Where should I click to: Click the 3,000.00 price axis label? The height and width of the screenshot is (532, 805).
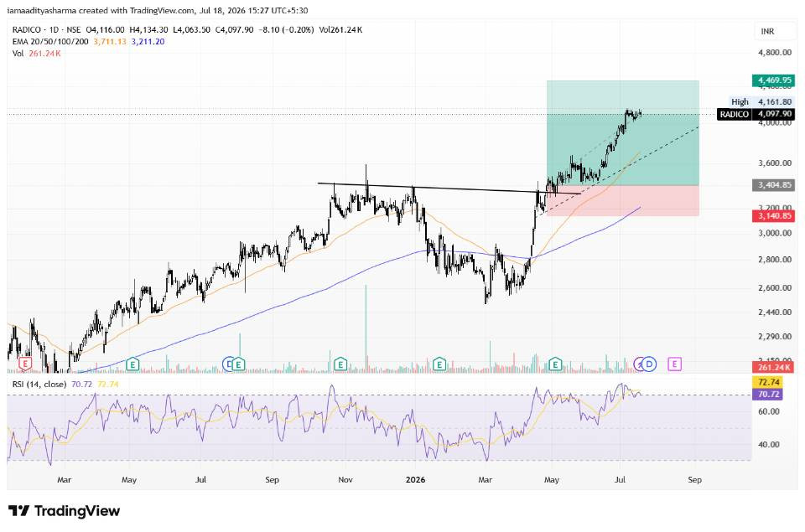(x=775, y=233)
